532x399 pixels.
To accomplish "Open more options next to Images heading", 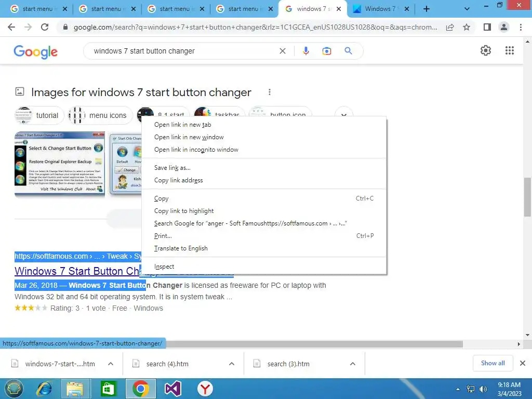I will [x=270, y=92].
